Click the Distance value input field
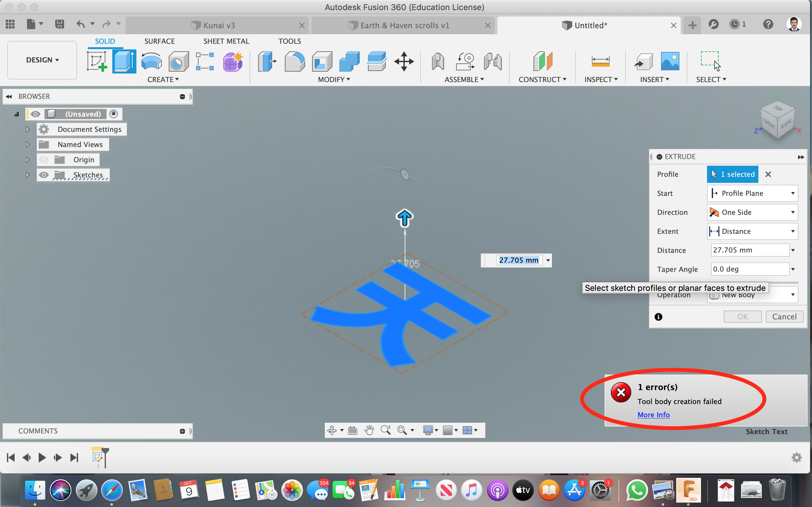 745,250
